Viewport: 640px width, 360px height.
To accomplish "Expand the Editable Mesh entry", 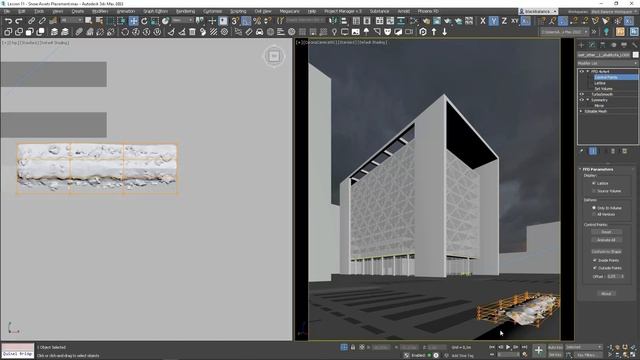I will pyautogui.click(x=581, y=111).
